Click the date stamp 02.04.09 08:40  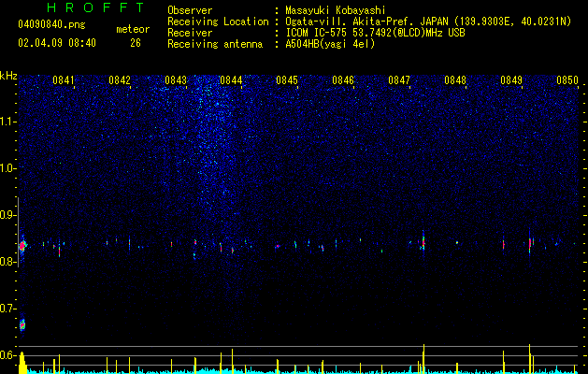[57, 43]
